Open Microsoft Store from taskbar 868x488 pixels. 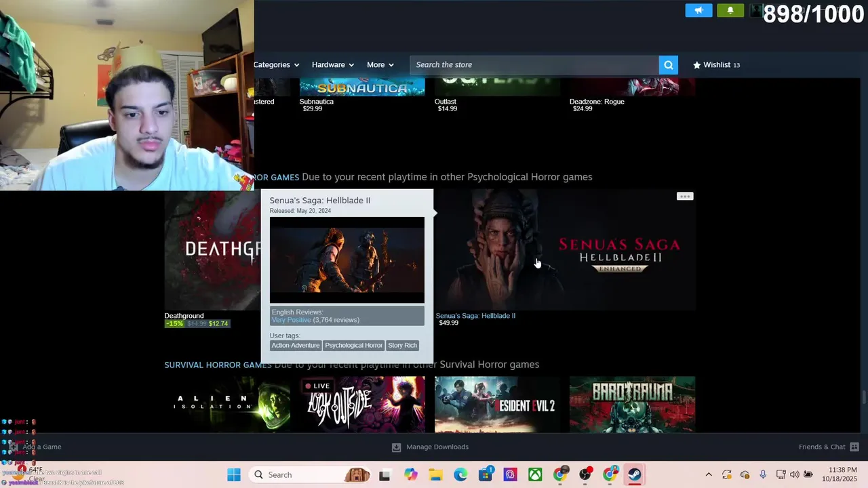tap(486, 475)
